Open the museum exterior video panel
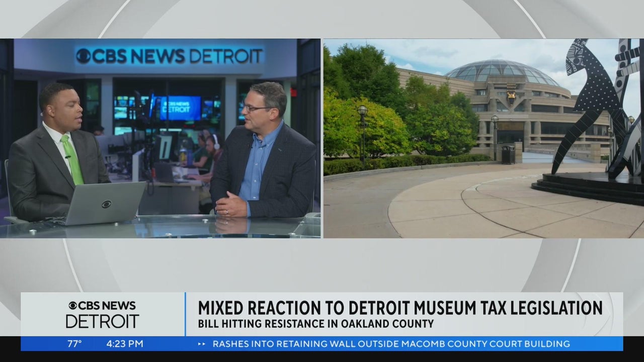Screen dimensions: 644x362 click(483, 138)
